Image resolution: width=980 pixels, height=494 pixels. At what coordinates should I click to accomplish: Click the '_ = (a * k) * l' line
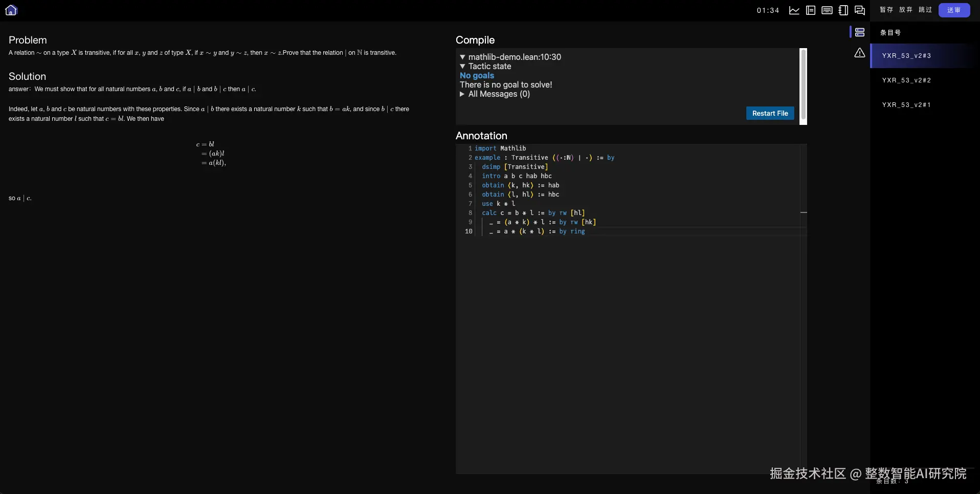click(542, 222)
